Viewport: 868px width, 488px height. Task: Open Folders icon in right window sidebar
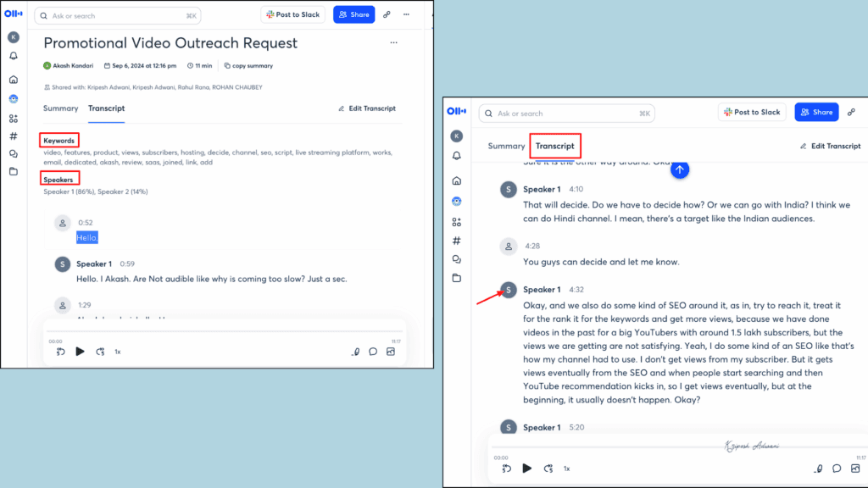[x=457, y=278]
